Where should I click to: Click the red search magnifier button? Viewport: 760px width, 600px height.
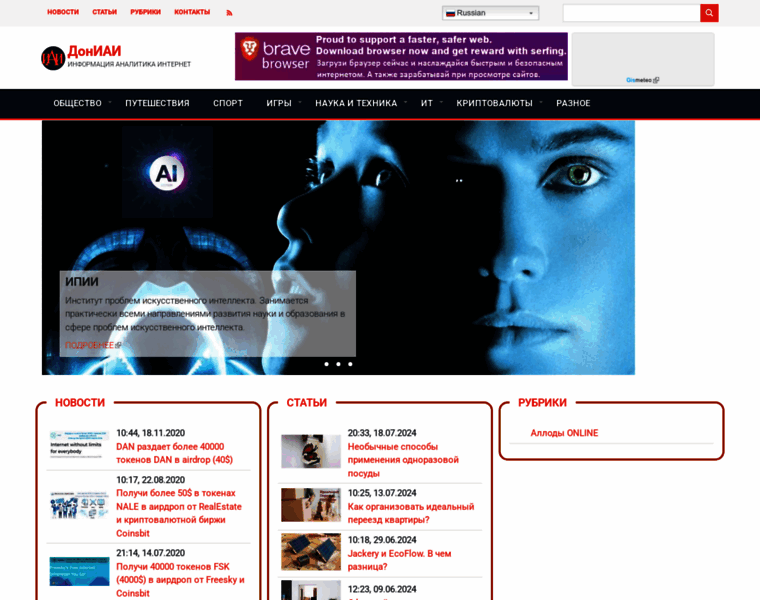pyautogui.click(x=709, y=13)
